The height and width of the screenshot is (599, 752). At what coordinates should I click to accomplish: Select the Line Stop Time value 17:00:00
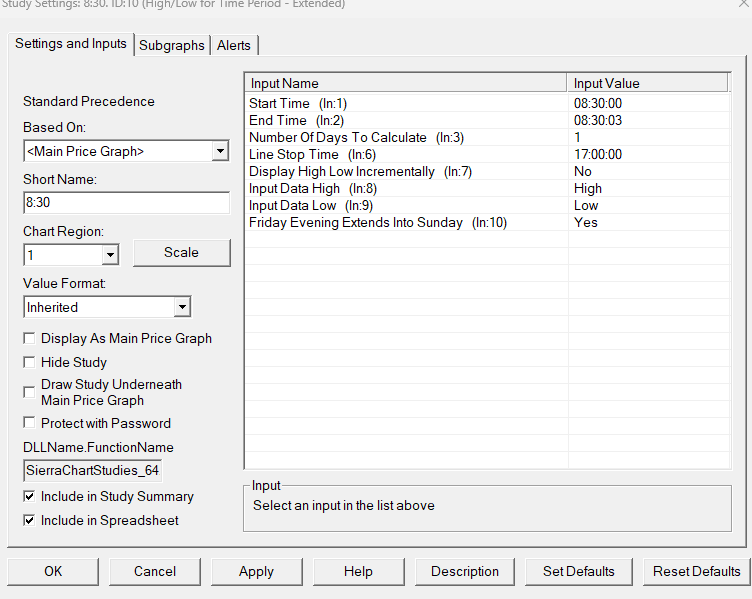[598, 154]
